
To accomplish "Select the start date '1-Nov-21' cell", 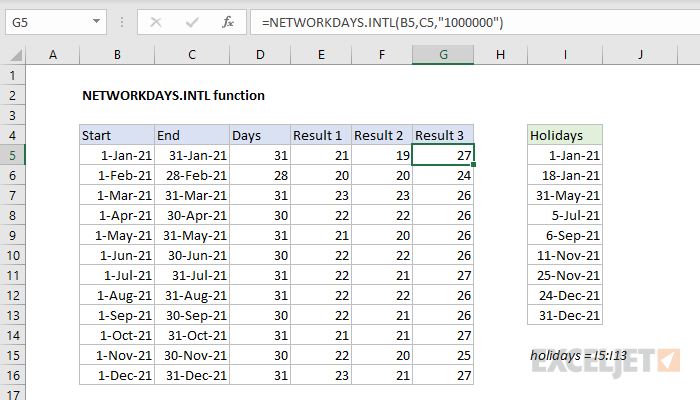I will pos(117,355).
